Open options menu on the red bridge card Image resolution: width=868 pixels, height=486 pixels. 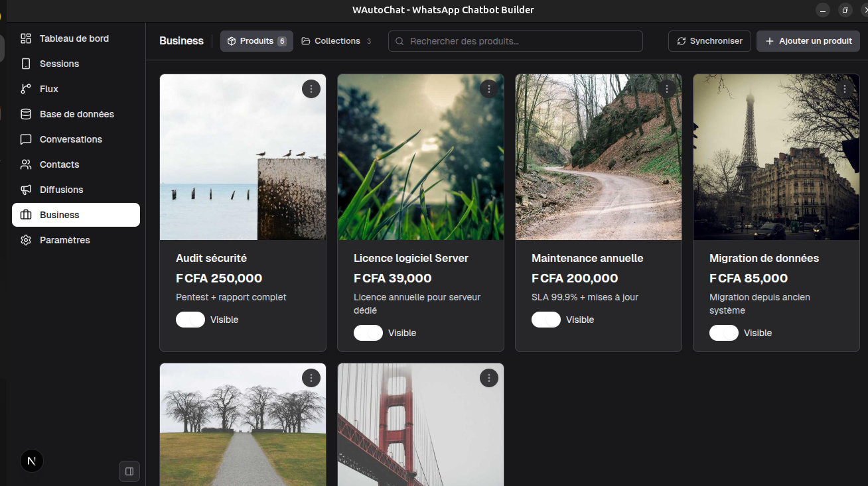(x=489, y=378)
